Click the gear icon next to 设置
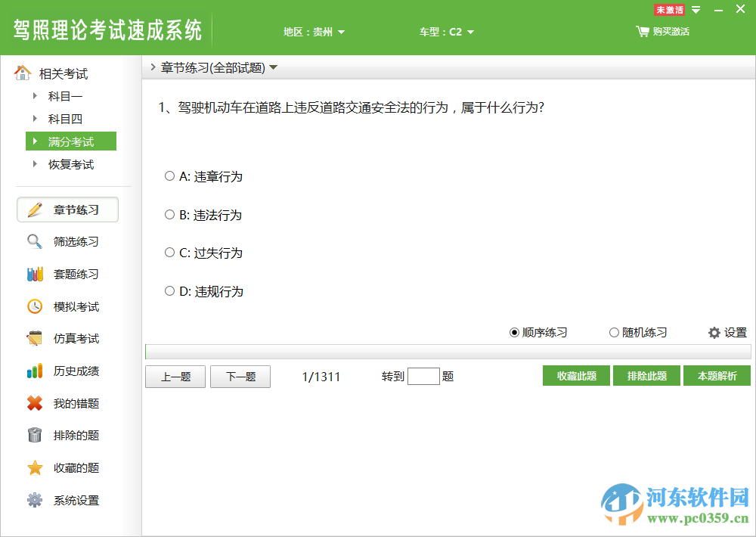The height and width of the screenshot is (537, 756). pyautogui.click(x=714, y=333)
